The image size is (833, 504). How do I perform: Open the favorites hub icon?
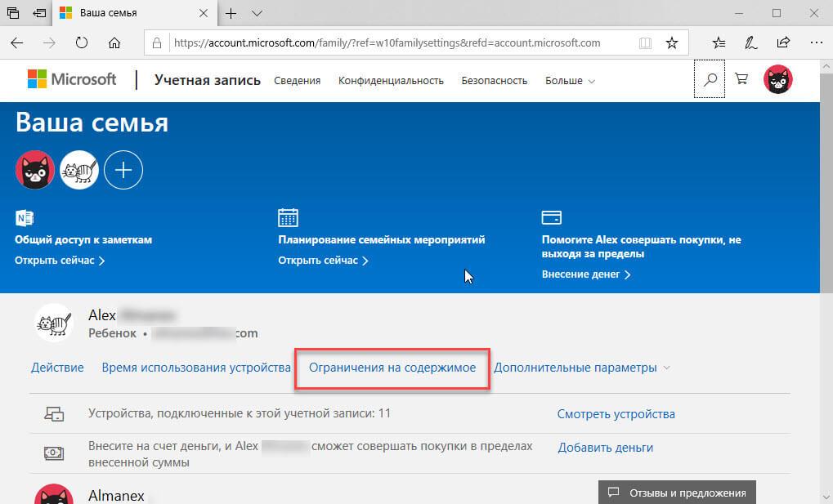coord(719,43)
